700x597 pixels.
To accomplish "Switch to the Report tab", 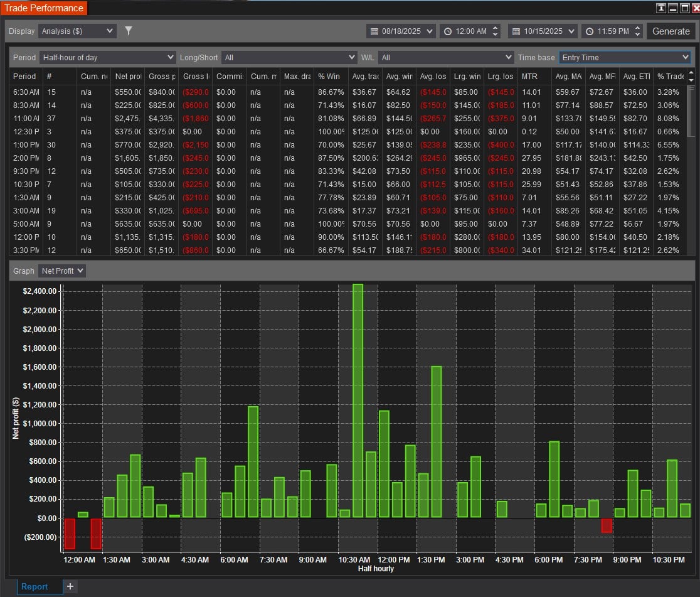I will tap(34, 586).
